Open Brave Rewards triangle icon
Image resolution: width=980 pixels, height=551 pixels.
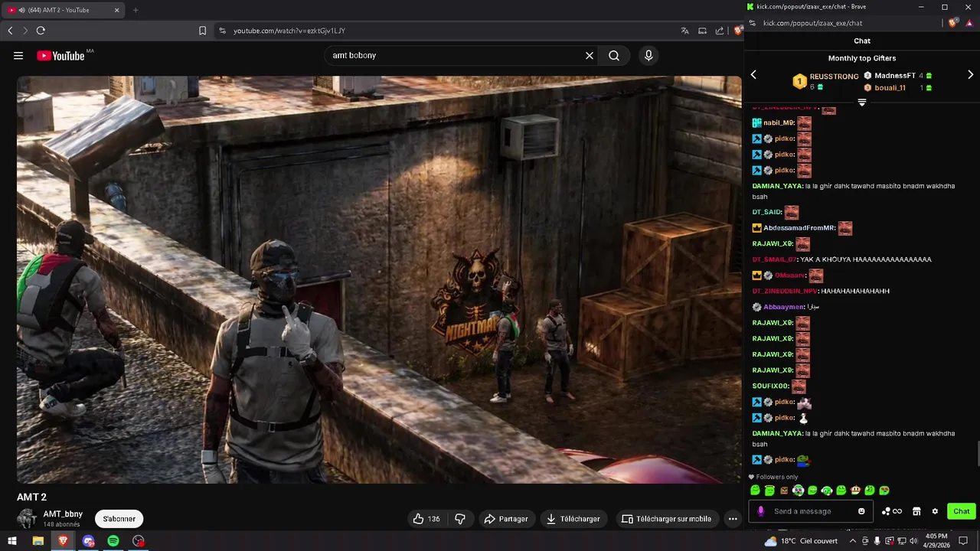point(969,24)
